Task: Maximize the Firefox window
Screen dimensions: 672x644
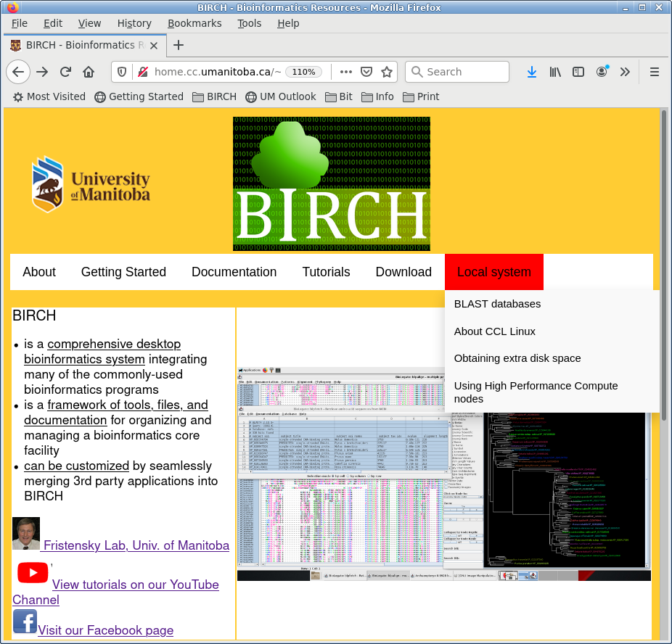Action: point(642,8)
